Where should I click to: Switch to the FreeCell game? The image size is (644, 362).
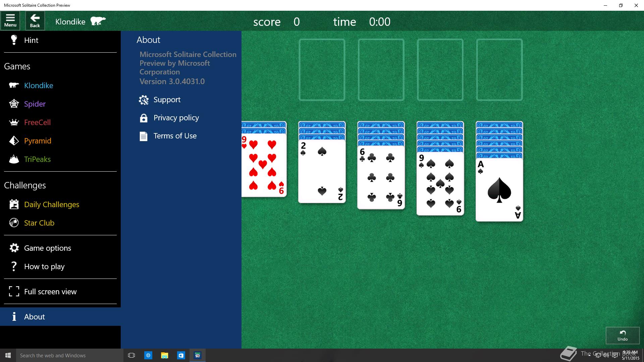click(x=60, y=122)
